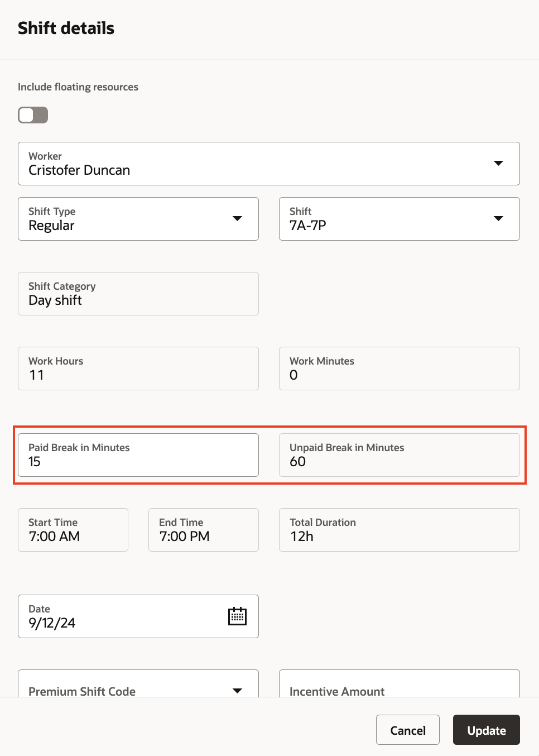Open Premium Shift Code dropdown arrow
539x756 pixels.
(237, 691)
